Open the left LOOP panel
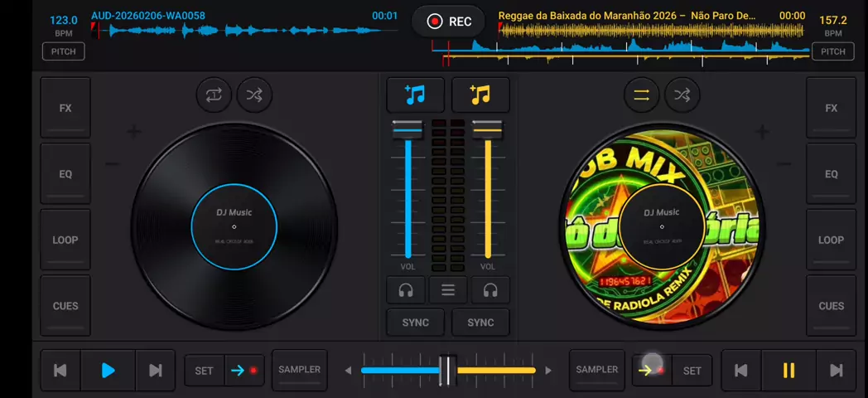This screenshot has width=868, height=398. pos(65,240)
